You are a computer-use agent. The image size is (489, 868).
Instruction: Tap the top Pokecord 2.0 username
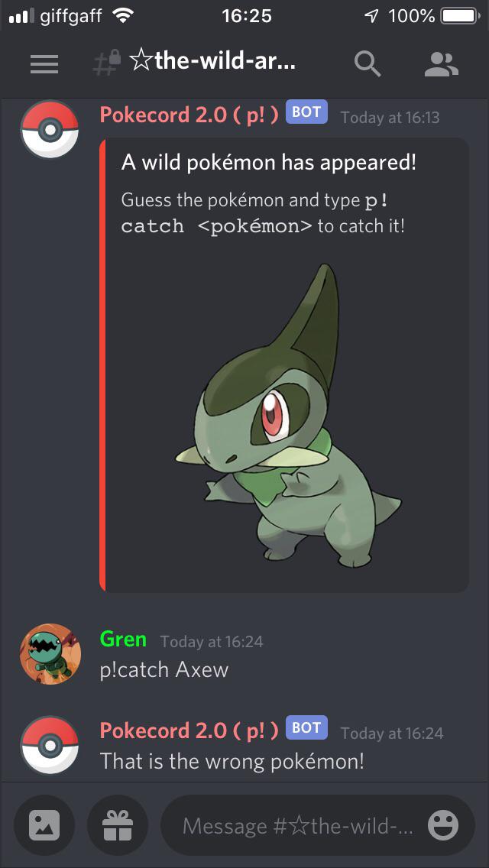(189, 115)
